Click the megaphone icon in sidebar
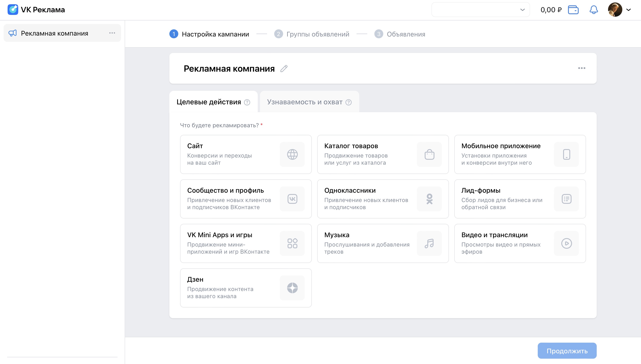Viewport: 641px width, 364px height. [x=12, y=33]
